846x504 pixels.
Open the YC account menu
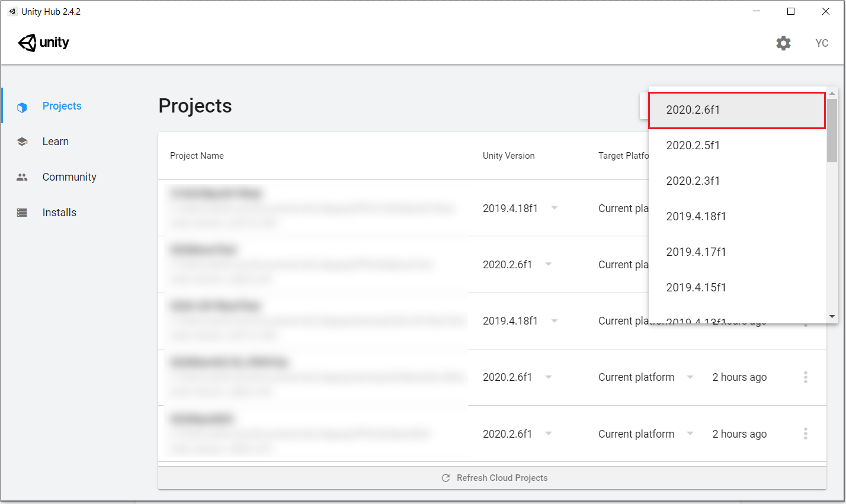tap(822, 43)
